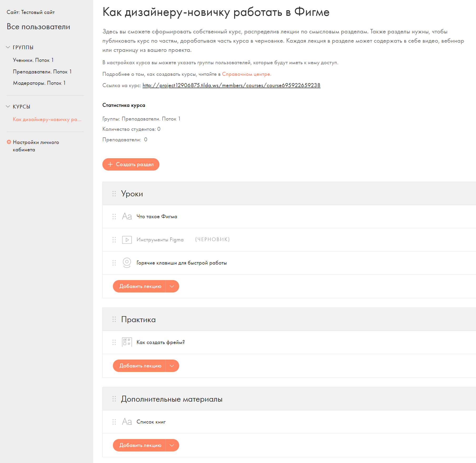Click the drag handle of 'Дополнительные материалы' section

114,399
